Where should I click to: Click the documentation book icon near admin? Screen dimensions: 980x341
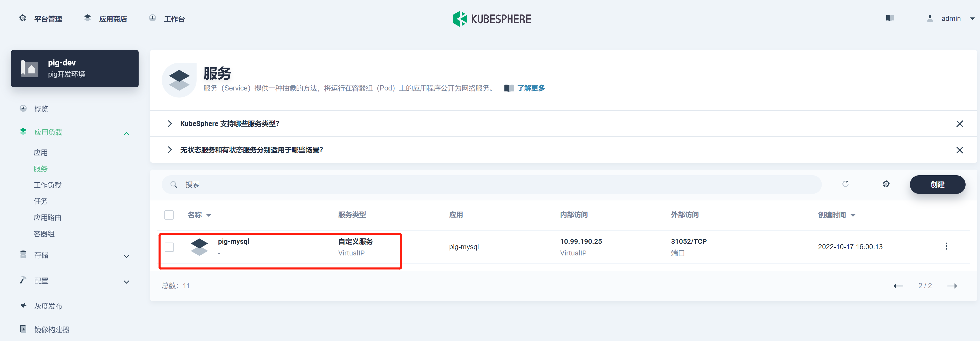[890, 18]
